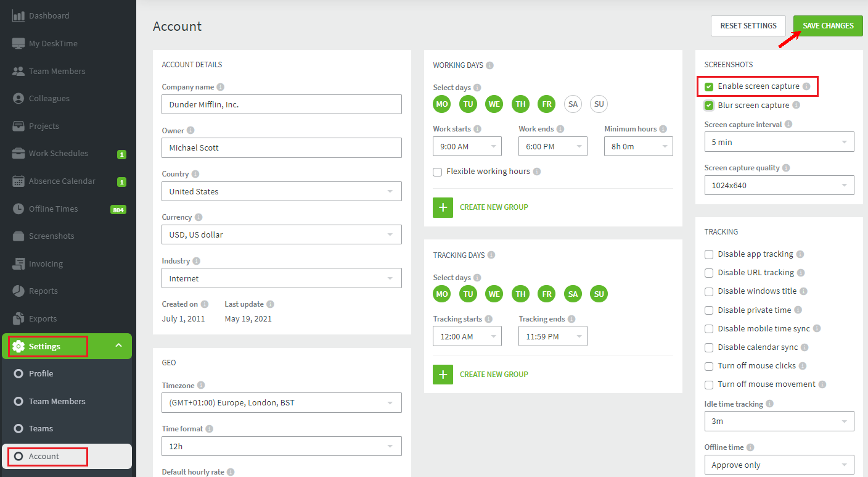Enable Flexible working hours

437,172
